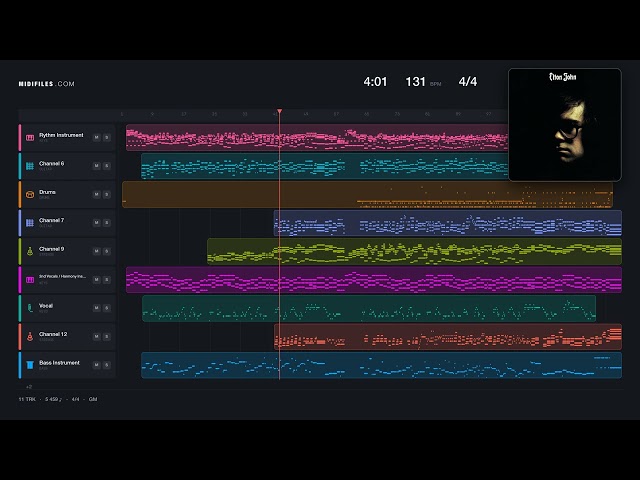
Task: Click the '5 459' note count in the footer
Action: coord(53,399)
